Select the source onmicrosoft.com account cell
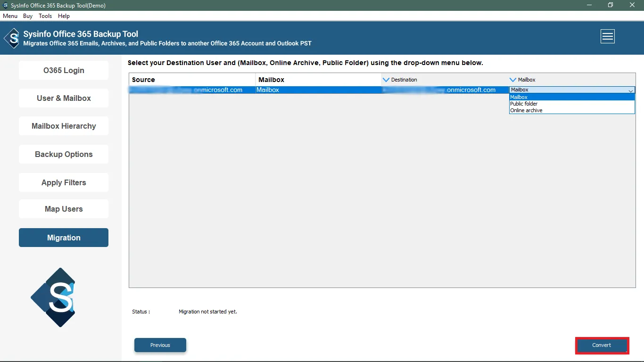This screenshot has width=644, height=362. click(x=192, y=90)
